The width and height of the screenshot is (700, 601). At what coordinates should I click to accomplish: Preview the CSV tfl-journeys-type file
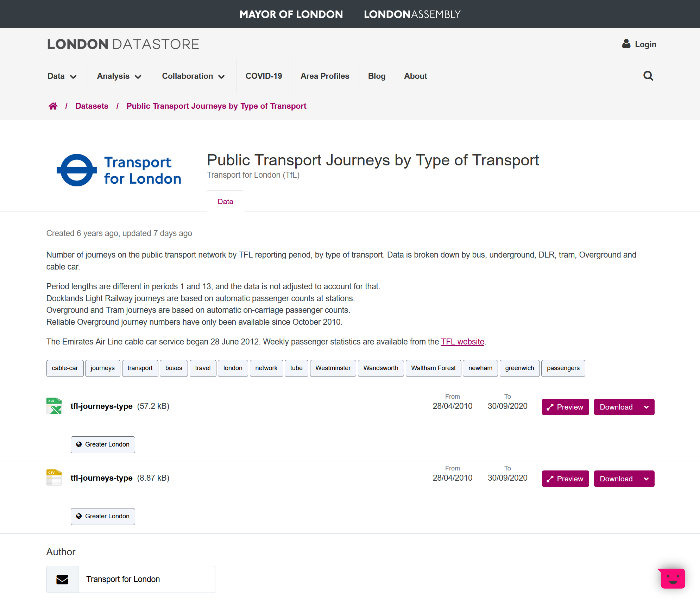click(x=565, y=479)
